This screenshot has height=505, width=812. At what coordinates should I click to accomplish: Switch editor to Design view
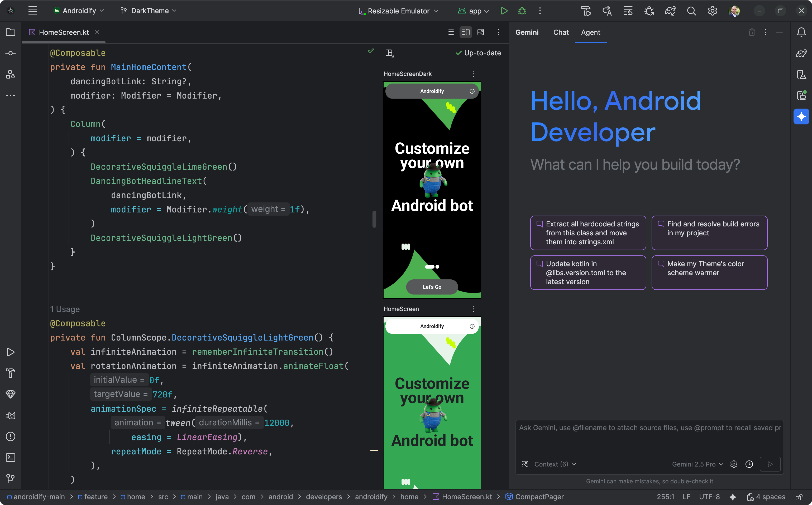(481, 32)
